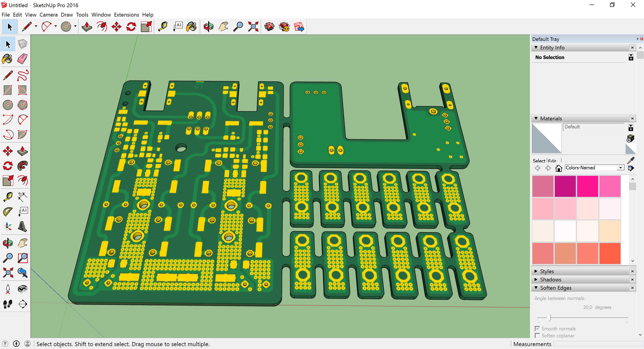This screenshot has height=349, width=644.
Task: Pick the Dimension tool
Action: coord(23,197)
